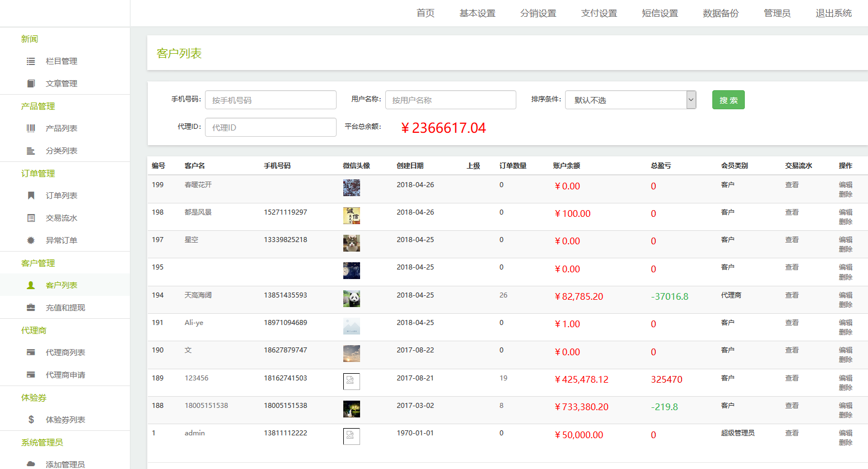Viewport: 868px width, 469px height.
Task: Click 删除 for customer 18005151538
Action: 846,415
